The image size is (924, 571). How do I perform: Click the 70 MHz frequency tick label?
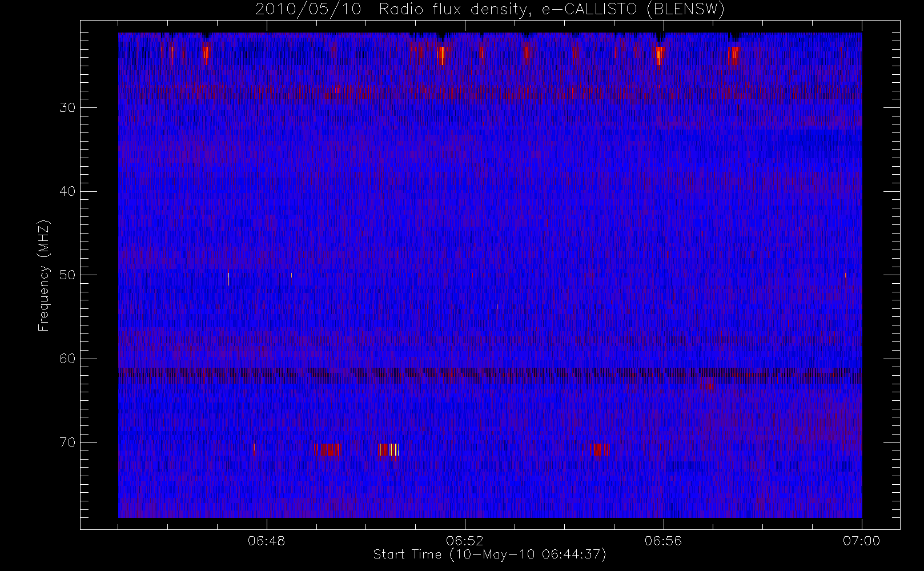tap(67, 443)
